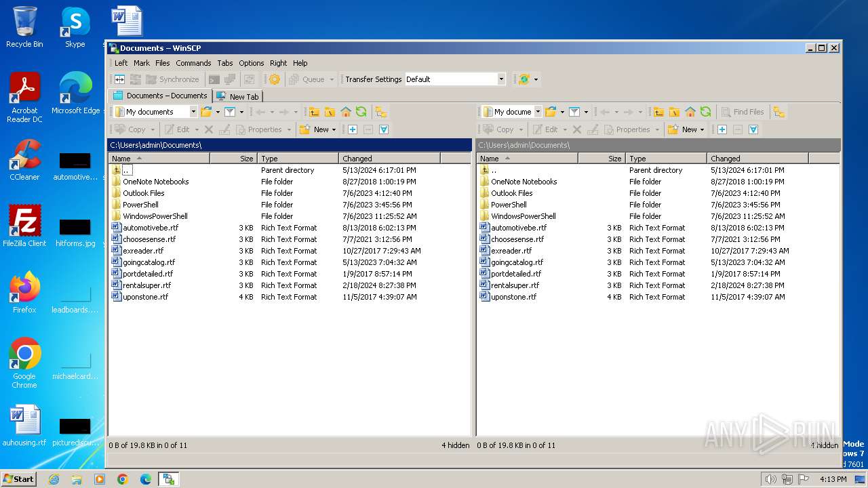Click select-all check icon in left panel

tap(384, 129)
